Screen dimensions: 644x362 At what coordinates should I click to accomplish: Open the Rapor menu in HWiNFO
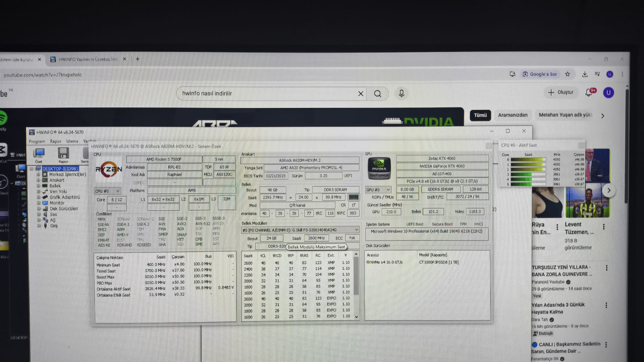point(56,141)
